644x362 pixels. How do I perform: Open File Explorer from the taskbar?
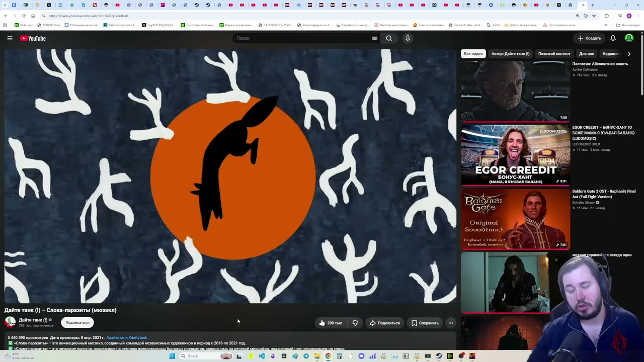point(317,356)
